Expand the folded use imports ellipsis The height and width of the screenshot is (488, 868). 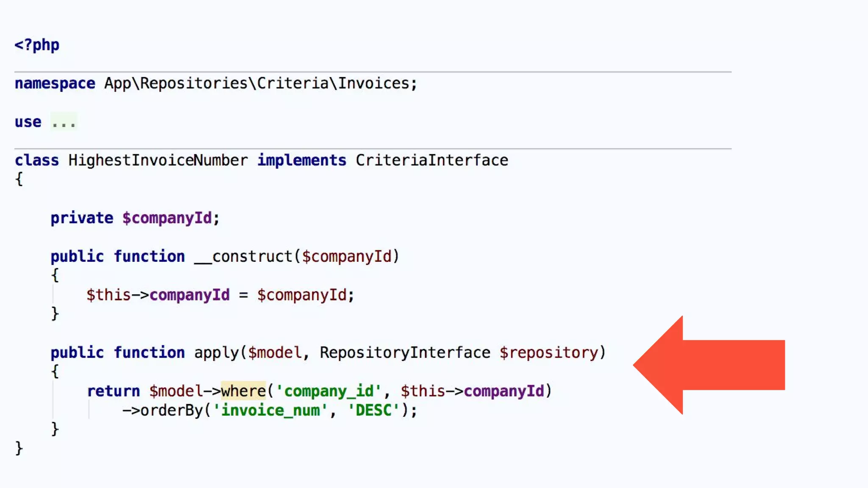coord(64,122)
